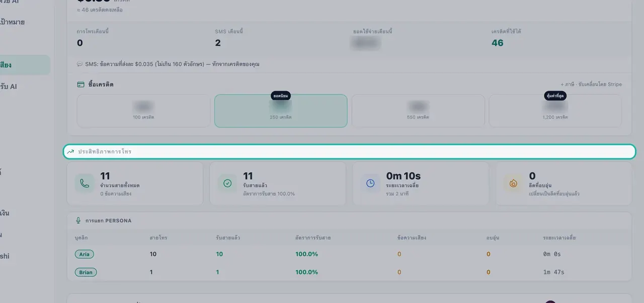Image resolution: width=644 pixels, height=303 pixels.
Task: Choose the 250 เครดิต package
Action: tap(281, 111)
